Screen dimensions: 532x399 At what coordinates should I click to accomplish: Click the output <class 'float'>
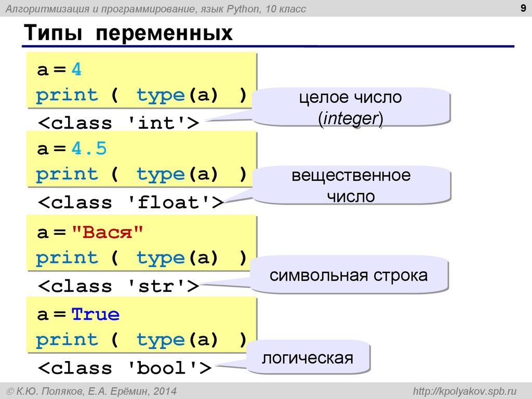[x=130, y=202]
